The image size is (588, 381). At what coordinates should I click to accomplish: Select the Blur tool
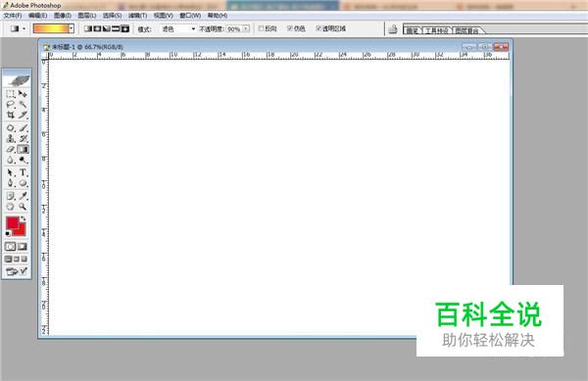[11, 160]
